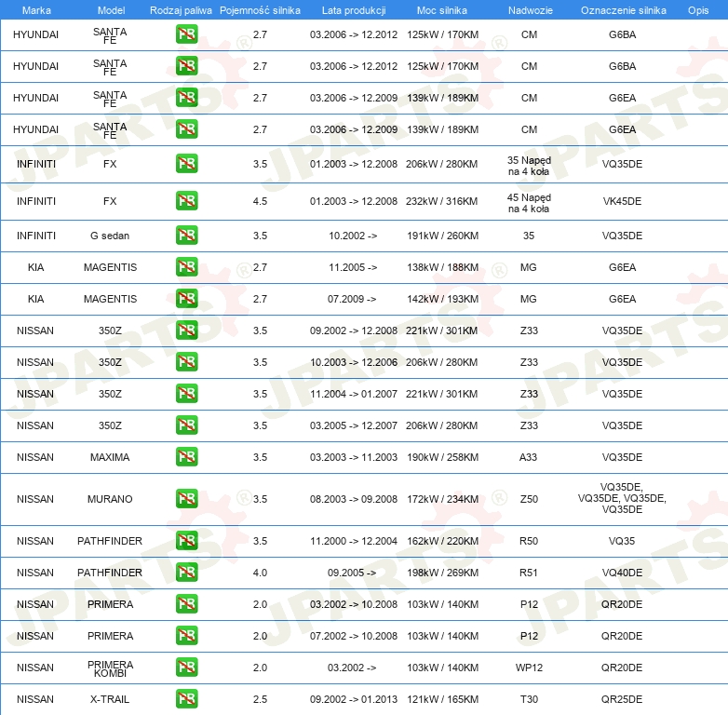Click the PRIMERA KOMBI model cell
Image resolution: width=728 pixels, height=715 pixels.
pos(110,668)
